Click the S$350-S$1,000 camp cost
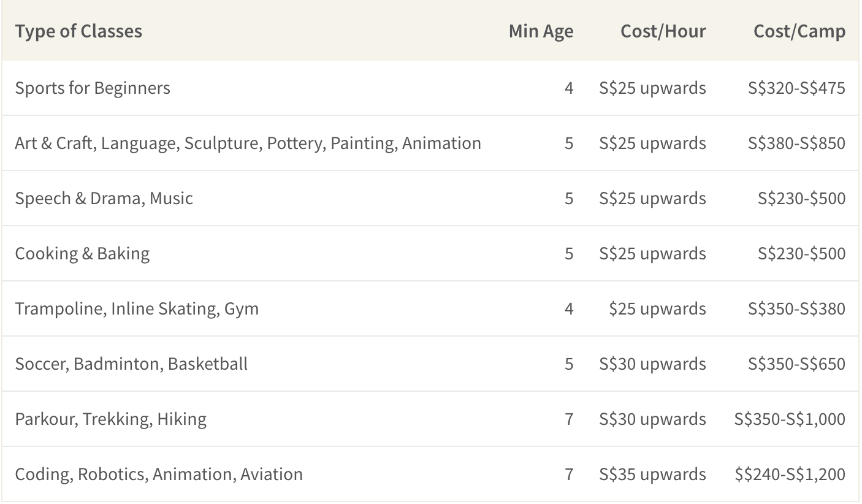Screen dimensions: 862x504 coord(790,419)
